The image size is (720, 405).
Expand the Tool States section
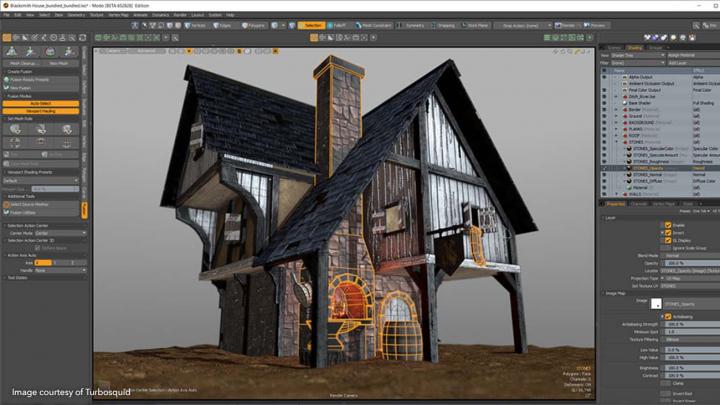coord(17,278)
